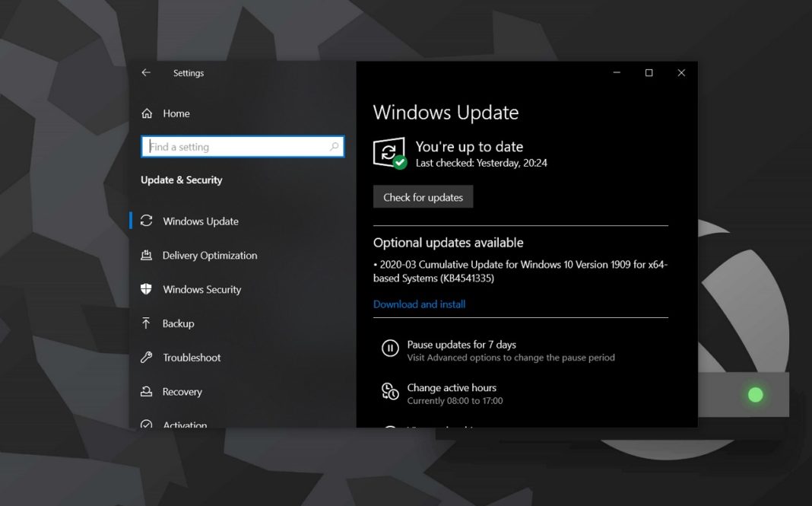Open the Windows Update sidebar entry
The image size is (812, 506).
200,221
